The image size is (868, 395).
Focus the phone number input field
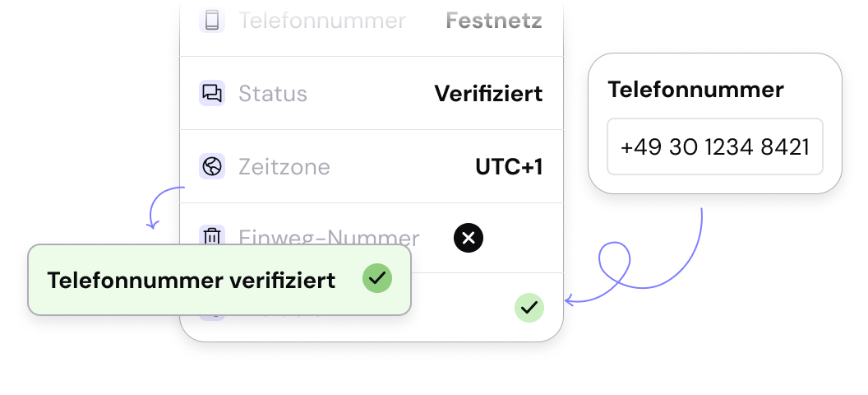point(714,148)
